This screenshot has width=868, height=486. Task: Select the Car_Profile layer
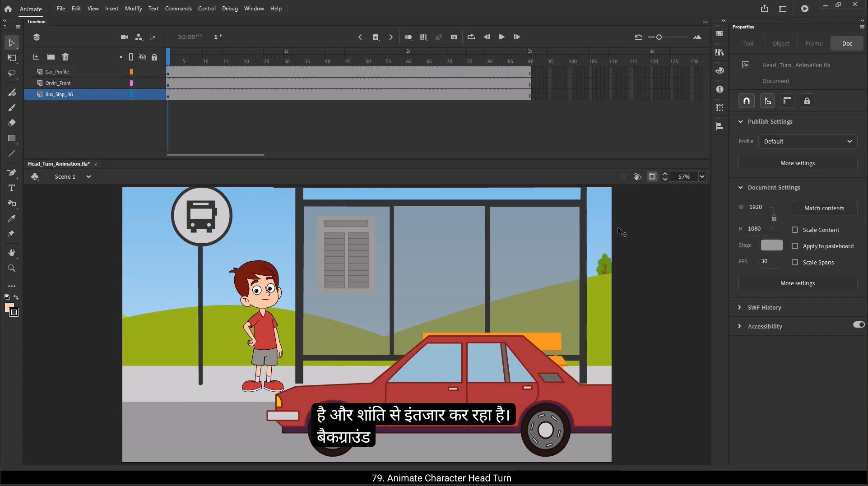(95, 72)
